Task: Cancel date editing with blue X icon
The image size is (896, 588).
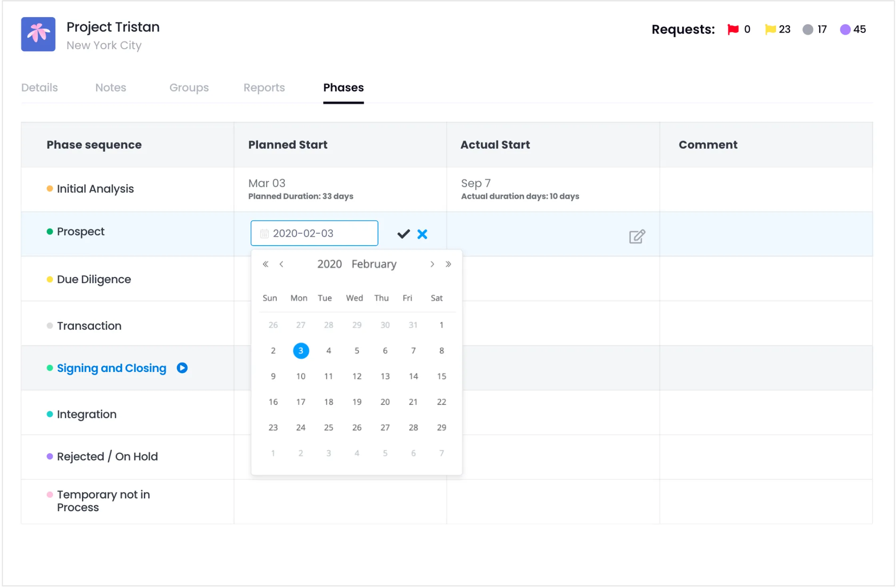Action: click(x=422, y=234)
